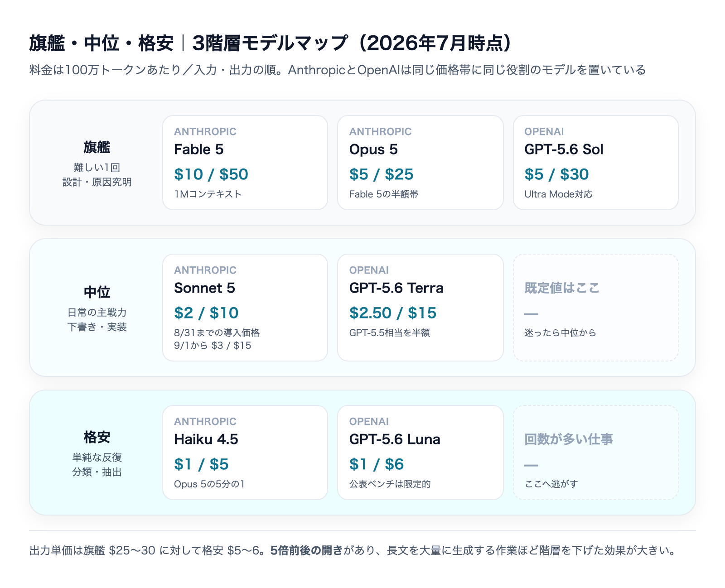Viewport: 725px width, 588px height.
Task: Click the $5 / $25 price
Action: click(382, 174)
